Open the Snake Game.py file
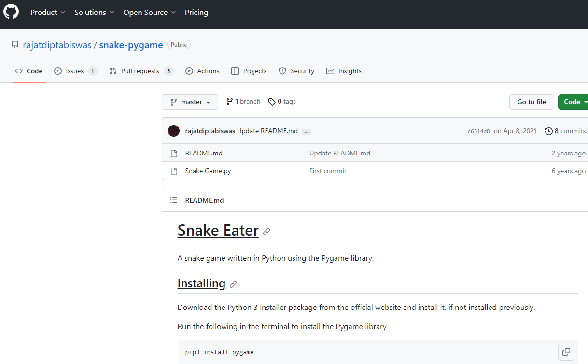 coord(208,171)
